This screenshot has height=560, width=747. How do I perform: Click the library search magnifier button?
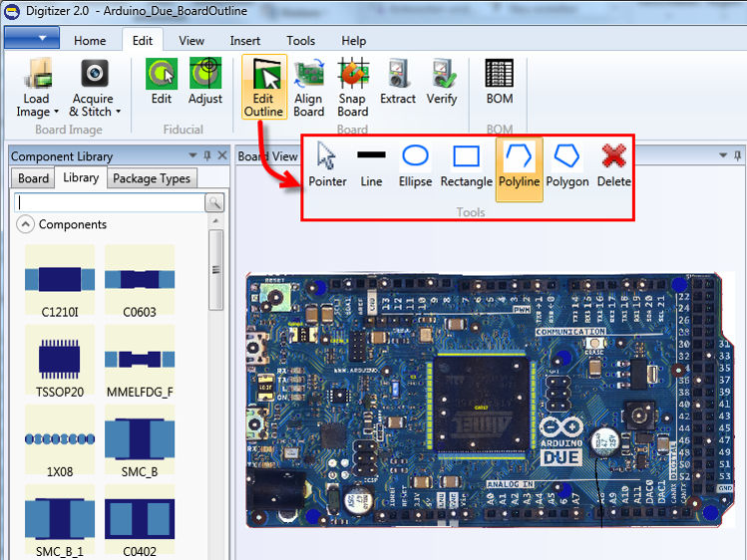point(214,202)
